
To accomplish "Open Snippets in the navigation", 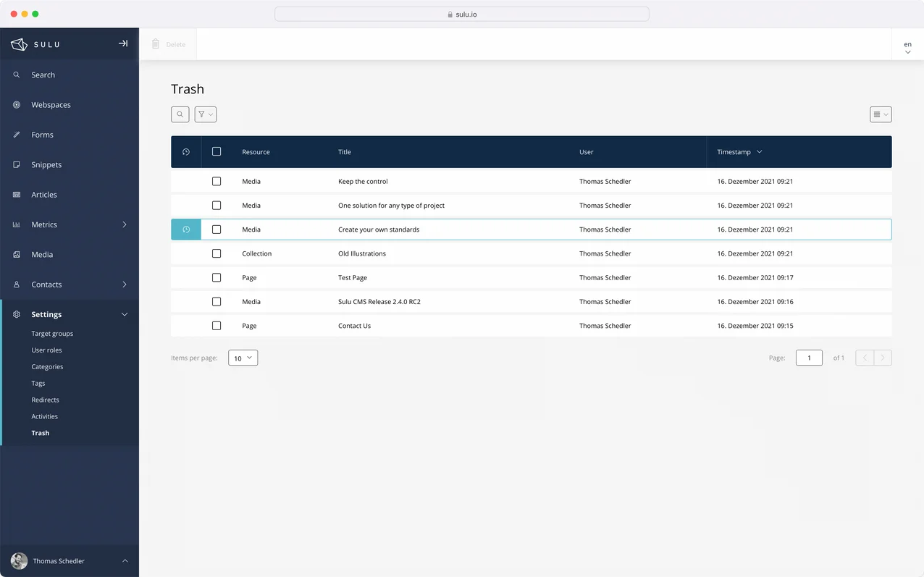I will point(46,165).
